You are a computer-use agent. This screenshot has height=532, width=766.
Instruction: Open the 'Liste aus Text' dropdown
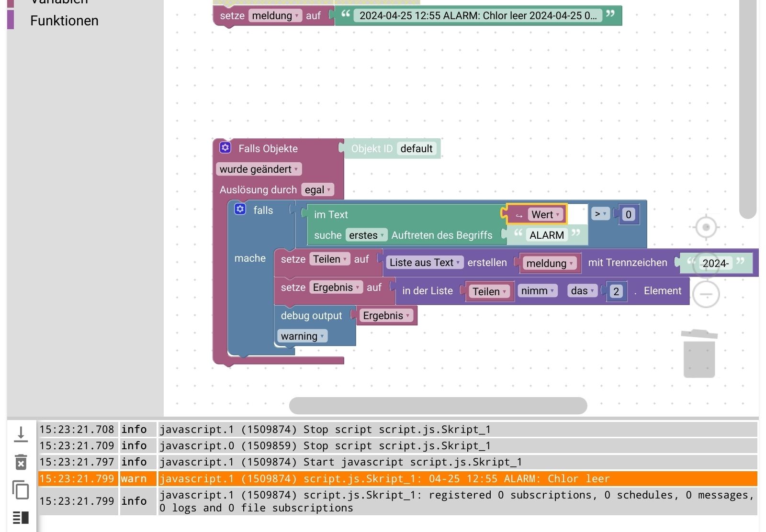coord(425,262)
